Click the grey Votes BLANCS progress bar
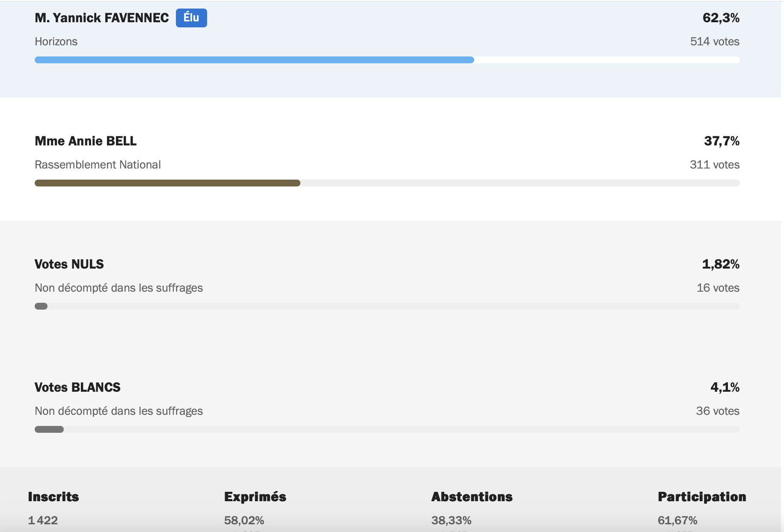784x532 pixels. coord(49,429)
